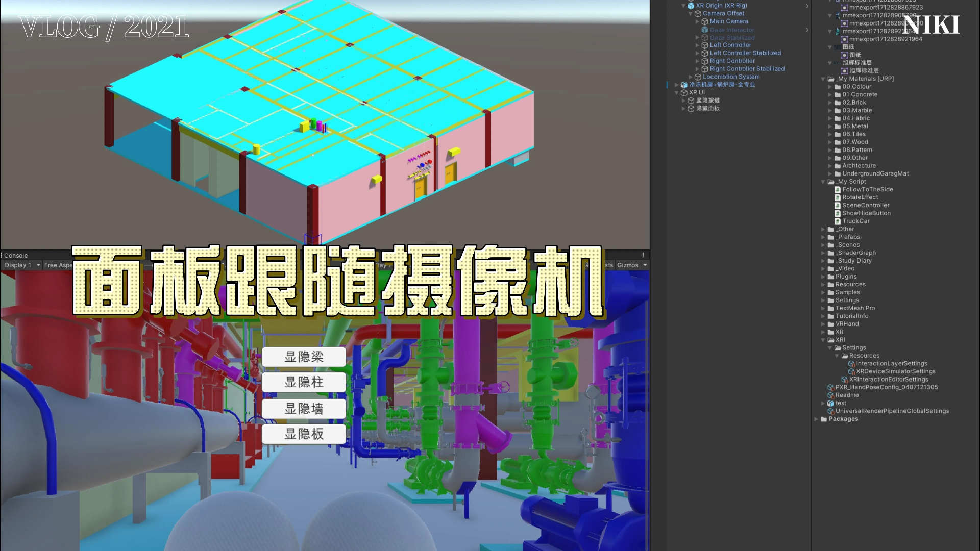Click the ShowHideButton script icon
The height and width of the screenshot is (551, 980).
point(838,213)
